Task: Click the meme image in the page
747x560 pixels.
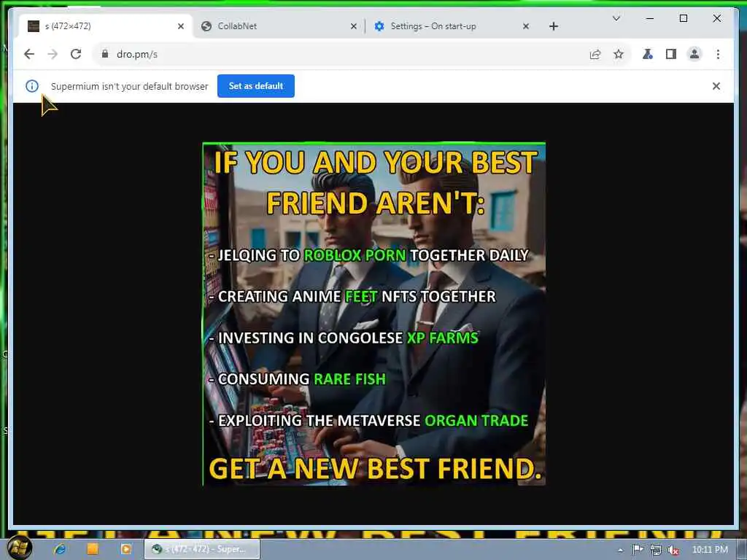Action: tap(374, 314)
